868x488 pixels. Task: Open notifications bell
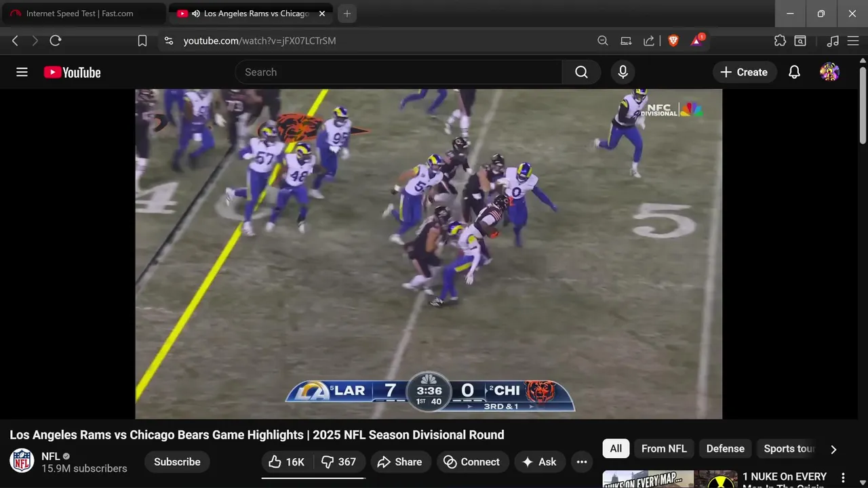794,72
